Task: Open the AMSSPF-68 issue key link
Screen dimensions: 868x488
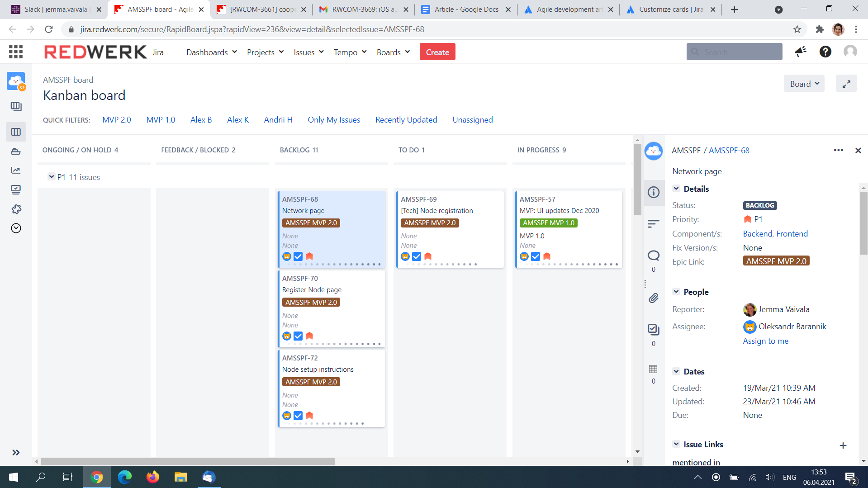Action: point(729,151)
